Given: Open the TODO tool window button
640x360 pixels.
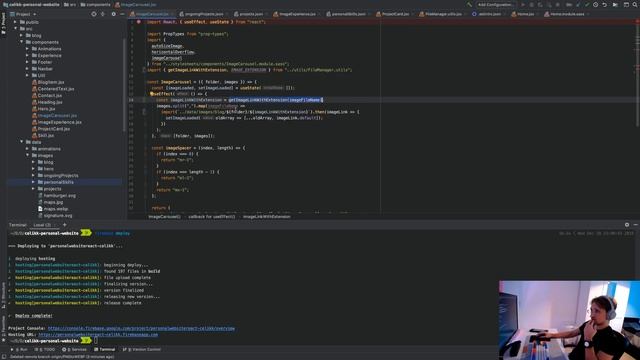Looking at the screenshot, I should [45, 349].
